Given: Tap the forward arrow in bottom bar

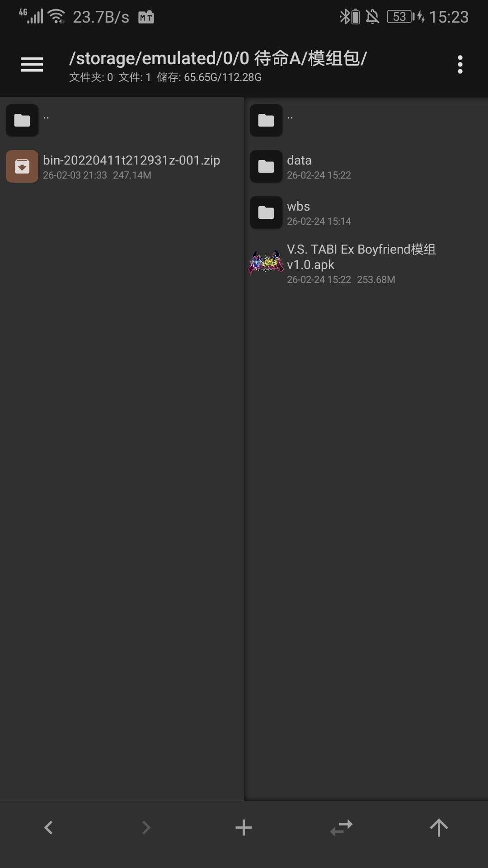Looking at the screenshot, I should tap(146, 828).
